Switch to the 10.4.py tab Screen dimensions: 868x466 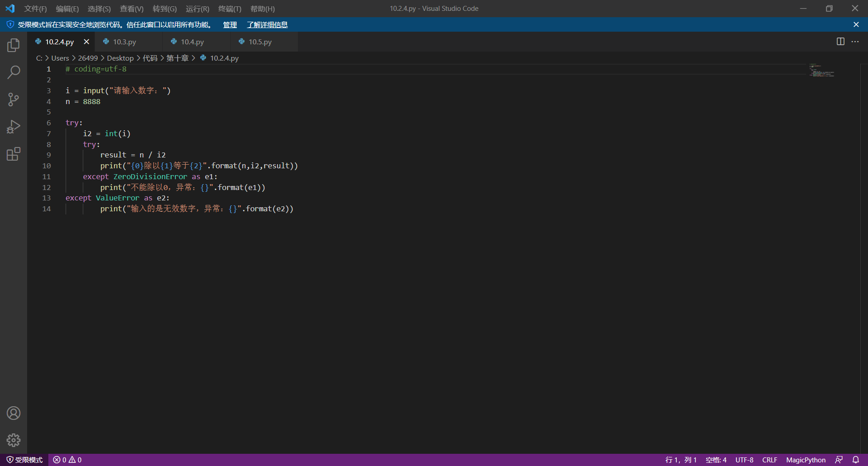coord(197,42)
